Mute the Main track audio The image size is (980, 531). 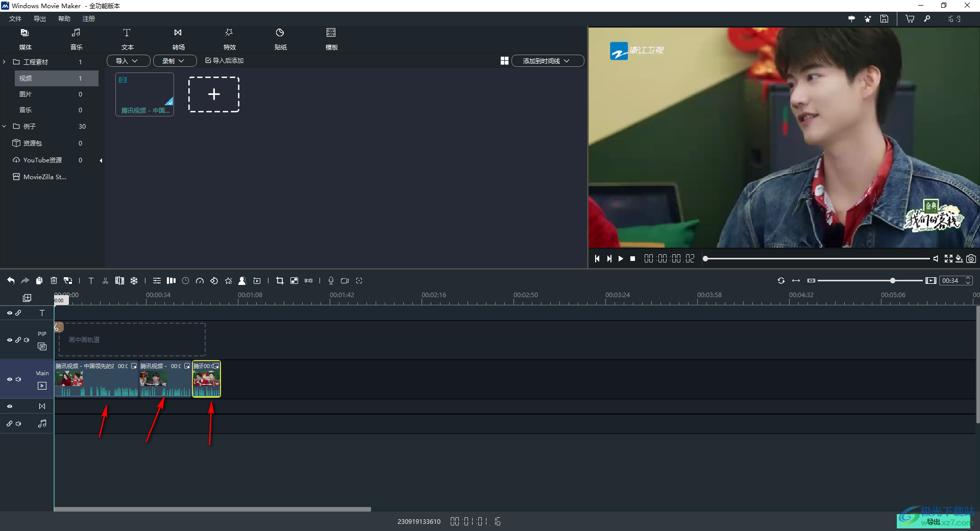19,379
